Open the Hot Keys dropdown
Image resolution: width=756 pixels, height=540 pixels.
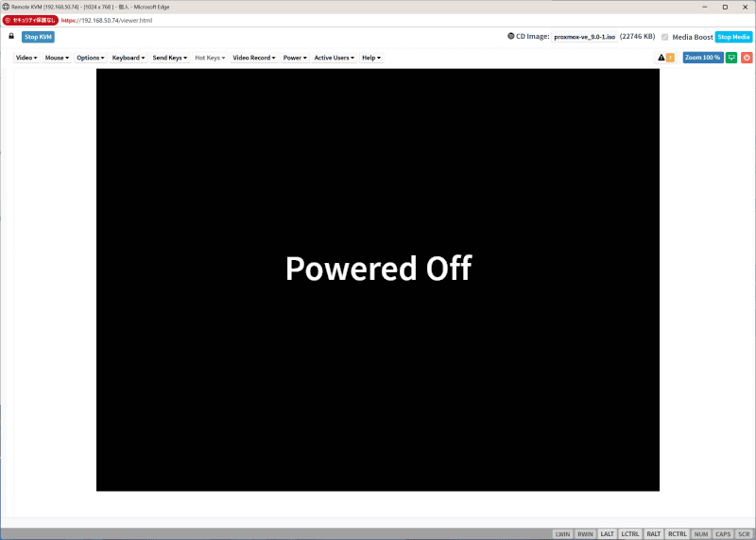tap(209, 58)
